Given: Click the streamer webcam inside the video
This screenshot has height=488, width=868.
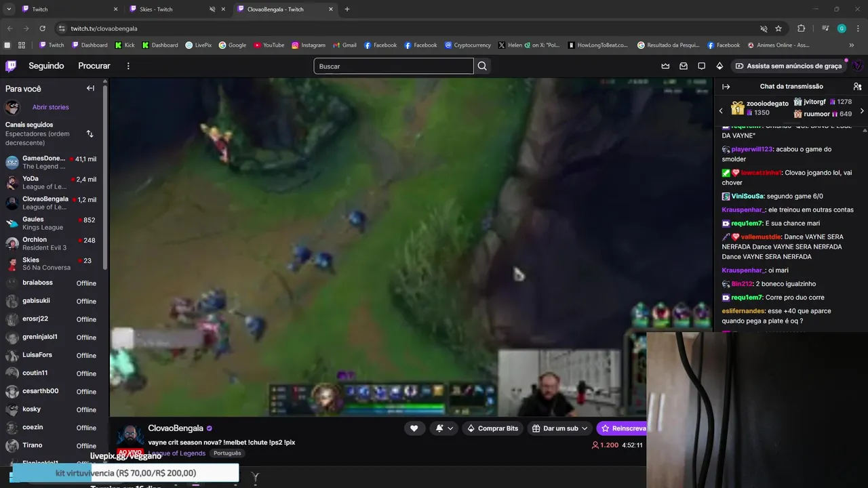Looking at the screenshot, I should point(559,383).
